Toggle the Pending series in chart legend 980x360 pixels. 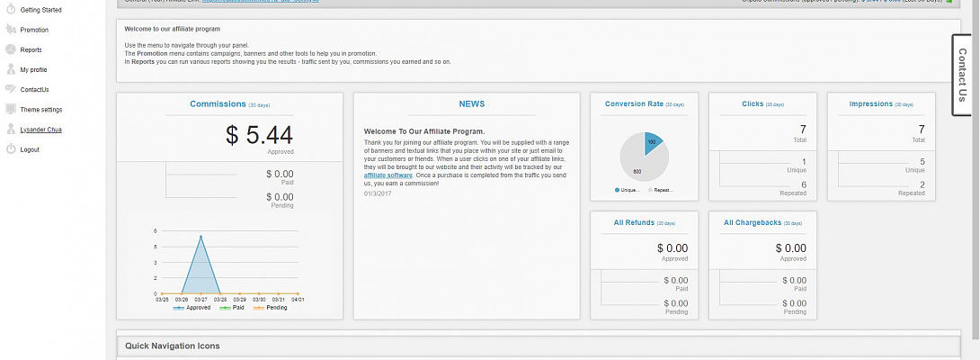tap(271, 308)
